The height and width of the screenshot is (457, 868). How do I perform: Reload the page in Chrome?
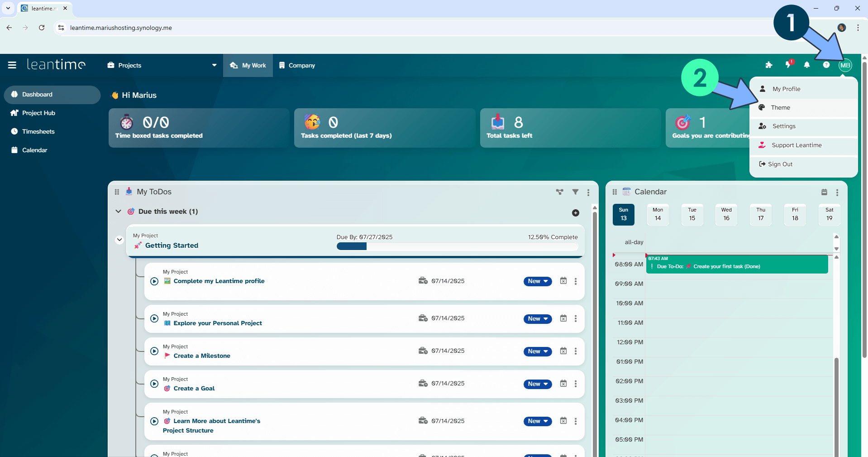coord(42,28)
